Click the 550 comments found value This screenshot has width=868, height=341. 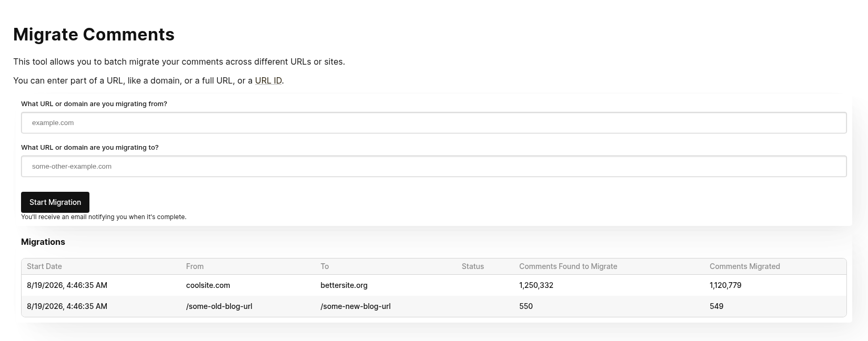[526, 306]
